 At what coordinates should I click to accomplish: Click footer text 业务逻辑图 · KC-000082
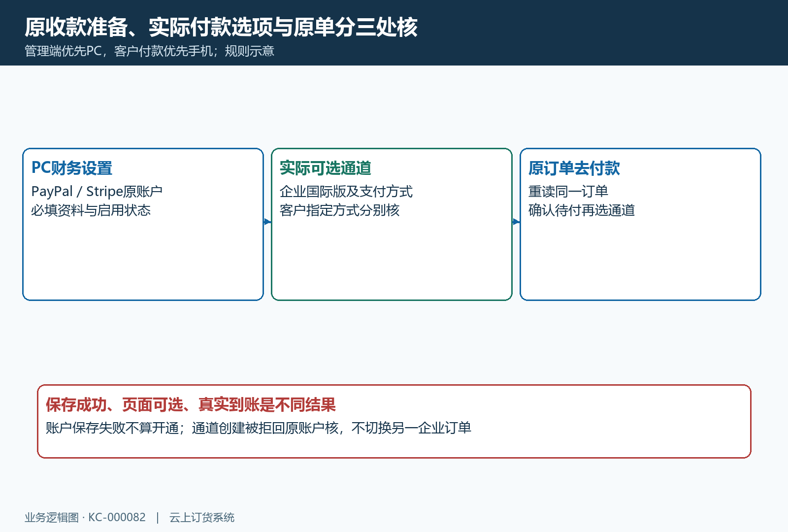[x=85, y=517]
